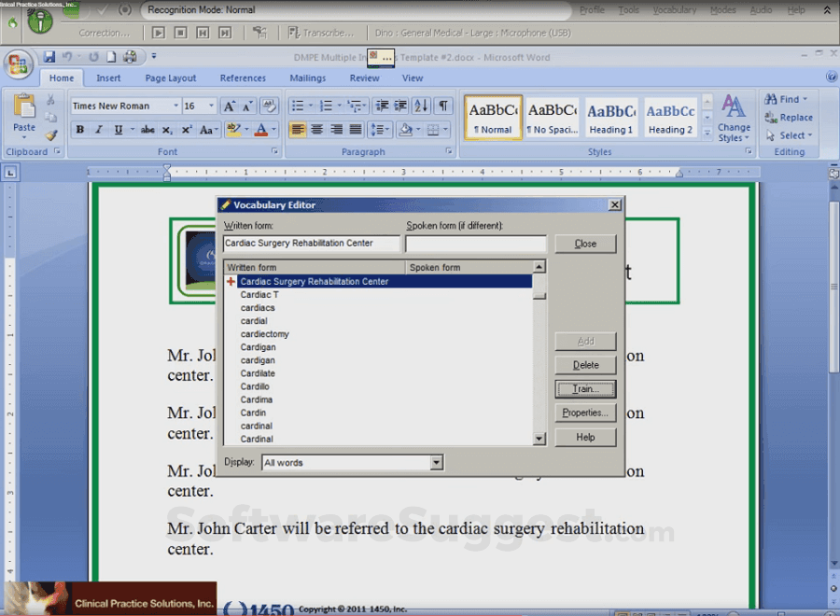Image resolution: width=840 pixels, height=616 pixels.
Task: Toggle italic formatting
Action: click(x=99, y=130)
